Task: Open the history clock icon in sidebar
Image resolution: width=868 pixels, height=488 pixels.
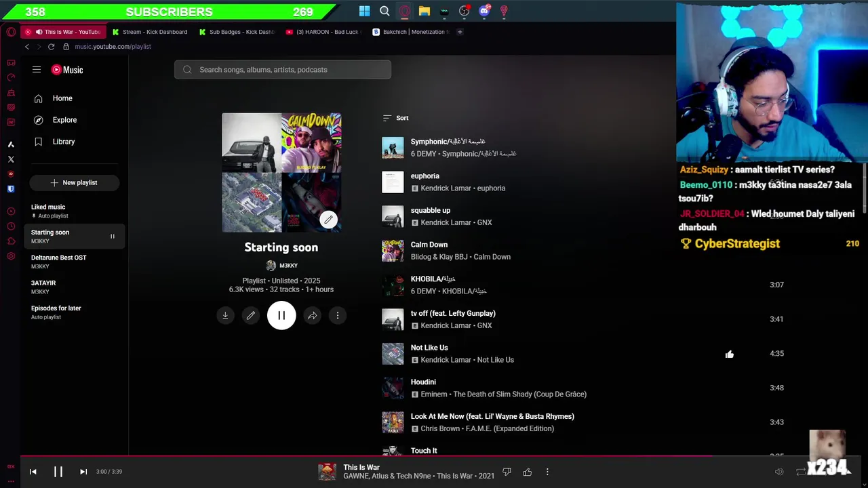Action: [x=11, y=226]
